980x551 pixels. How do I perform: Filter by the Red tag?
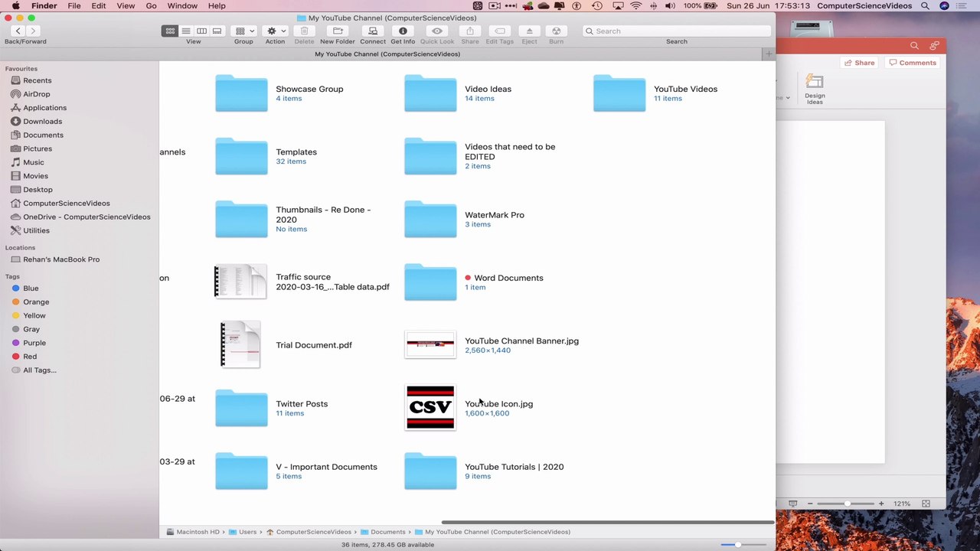click(x=30, y=357)
